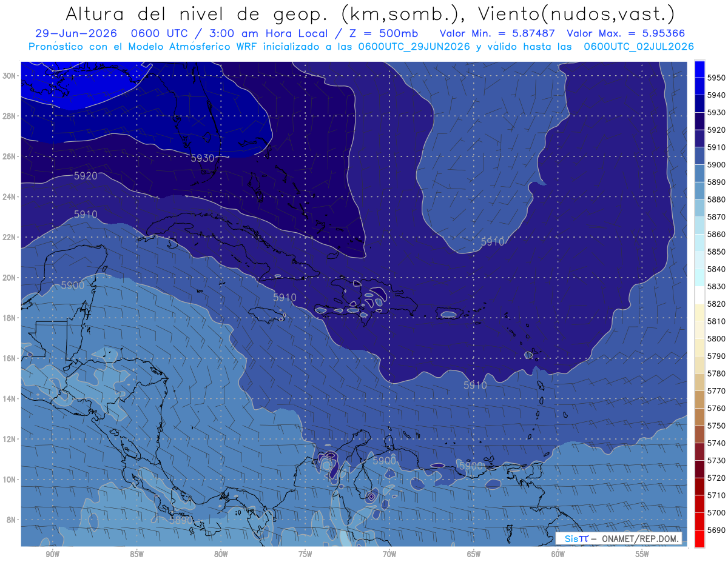Select the '5880' value on the color scale
728x562 pixels.
(716, 199)
